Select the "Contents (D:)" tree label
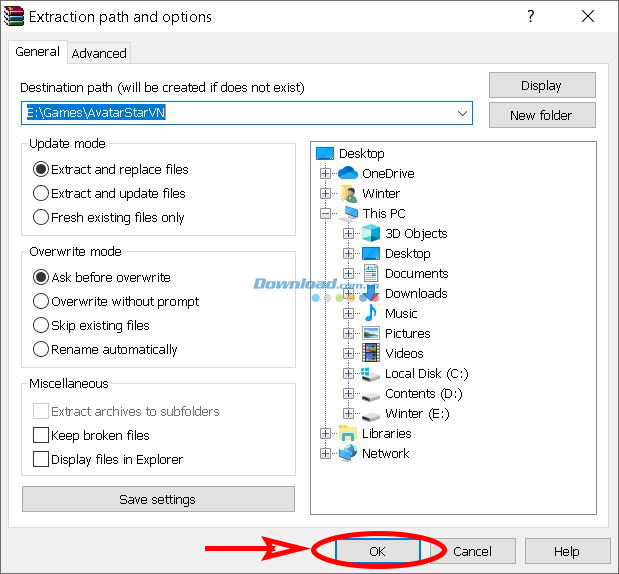 424,394
